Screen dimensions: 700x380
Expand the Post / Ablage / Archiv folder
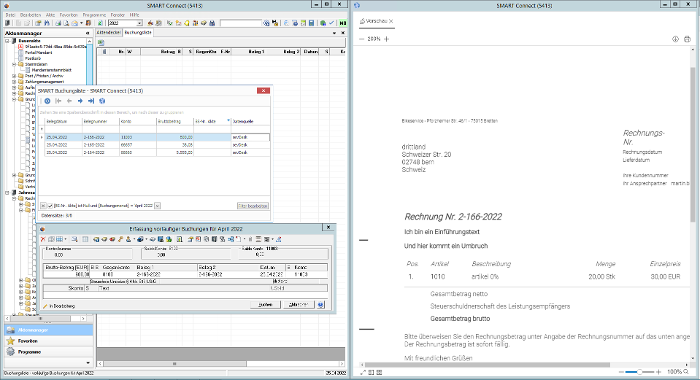pyautogui.click(x=14, y=76)
